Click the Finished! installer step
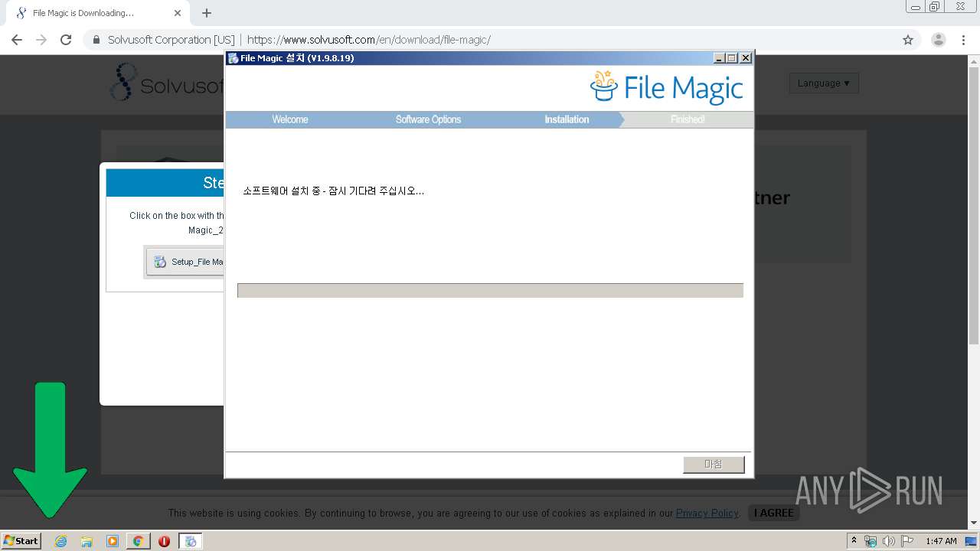Screen dimensions: 980x551 pos(688,119)
